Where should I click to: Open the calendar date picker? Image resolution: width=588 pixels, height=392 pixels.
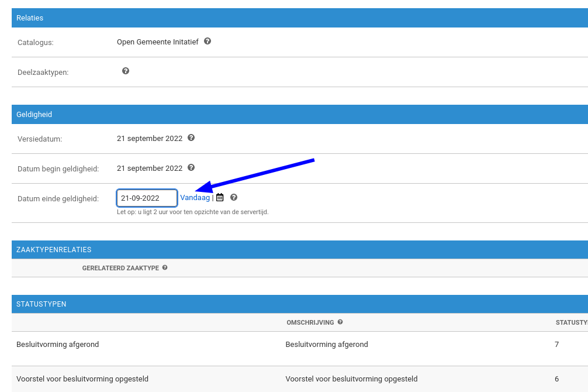(x=219, y=197)
